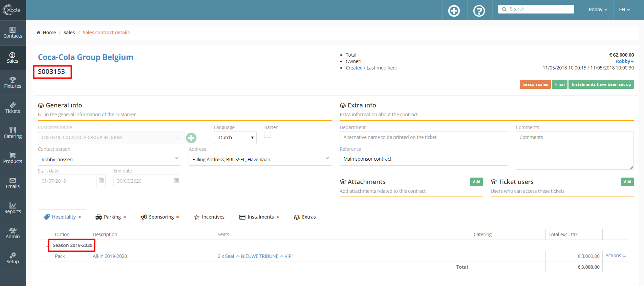Screen dimensions: 644x286
Task: Open Fixtures in sidebar
Action: pyautogui.click(x=13, y=83)
